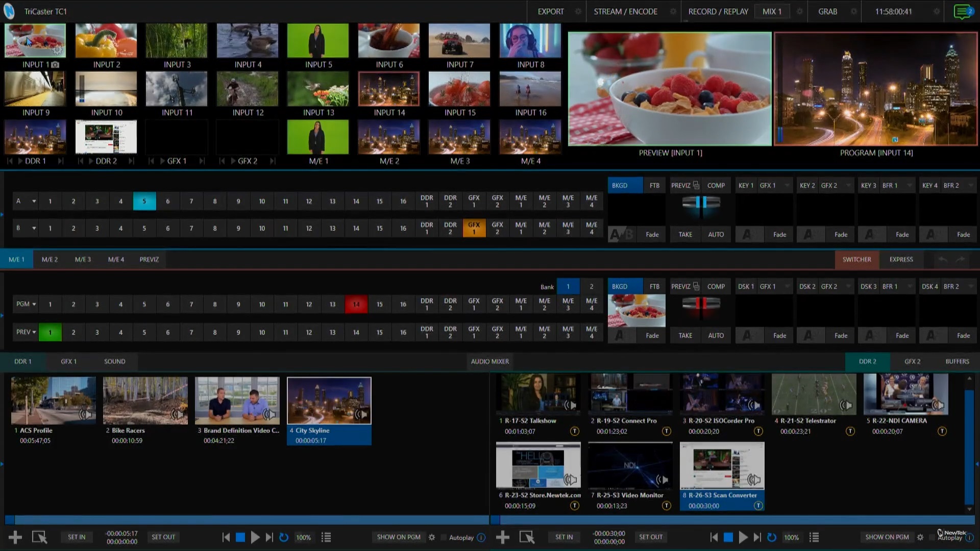Switch to the BUFFERS tab
Image resolution: width=980 pixels, height=551 pixels.
point(957,362)
